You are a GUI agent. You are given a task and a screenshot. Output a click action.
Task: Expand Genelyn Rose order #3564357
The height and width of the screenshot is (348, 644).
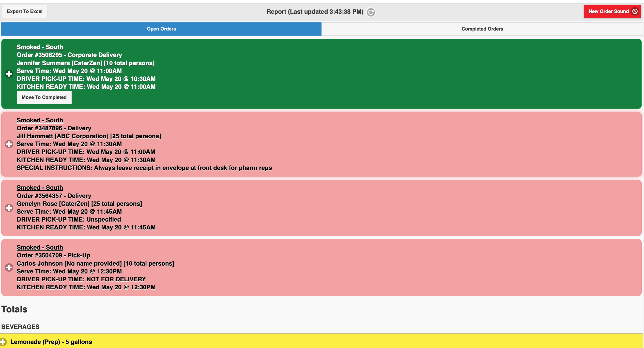pyautogui.click(x=9, y=208)
